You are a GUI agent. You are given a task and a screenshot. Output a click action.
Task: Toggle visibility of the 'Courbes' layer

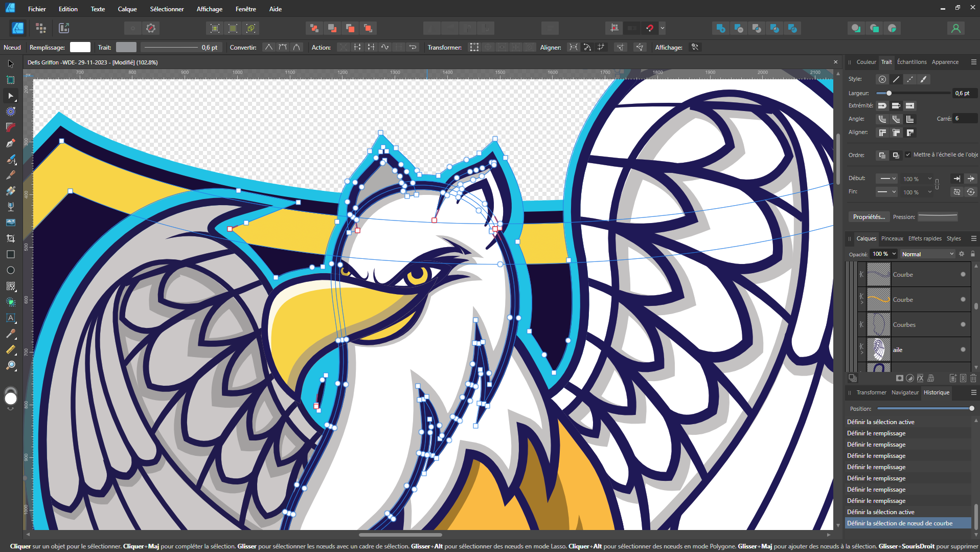[963, 325]
